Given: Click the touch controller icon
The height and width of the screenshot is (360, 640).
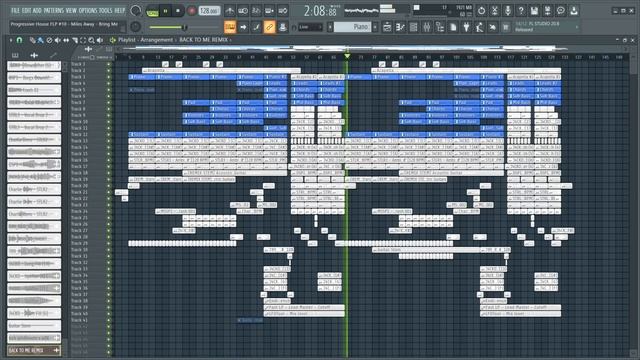Looking at the screenshot, I should pyautogui.click(x=493, y=27).
